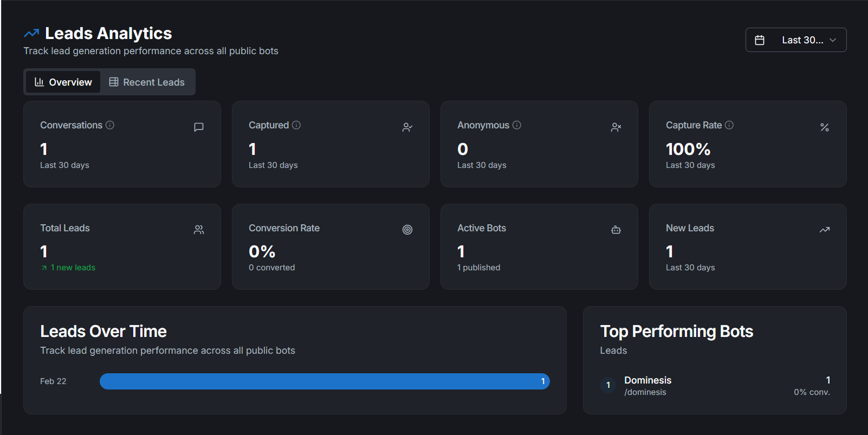This screenshot has height=435, width=868.
Task: Click the '0% conv.' text for Dominesis
Action: (x=812, y=392)
